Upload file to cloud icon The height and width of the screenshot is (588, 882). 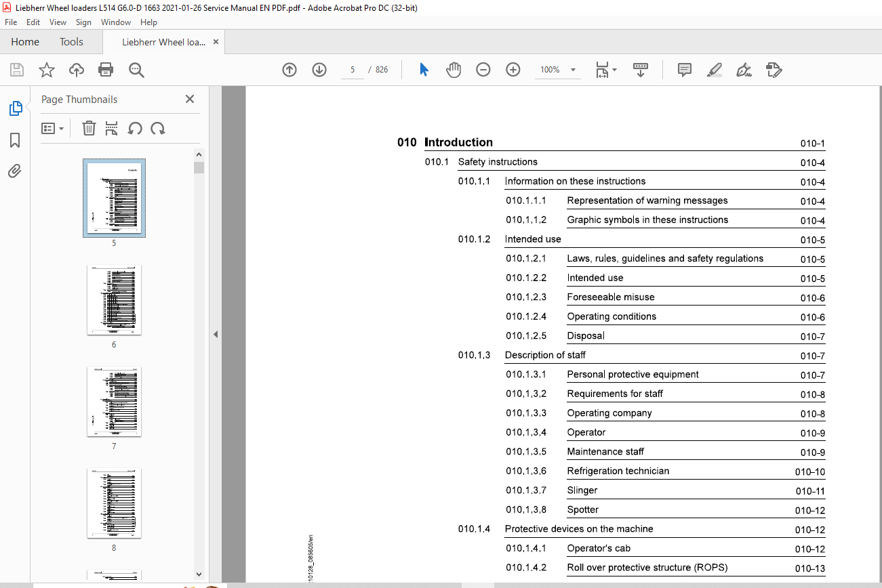coord(77,70)
